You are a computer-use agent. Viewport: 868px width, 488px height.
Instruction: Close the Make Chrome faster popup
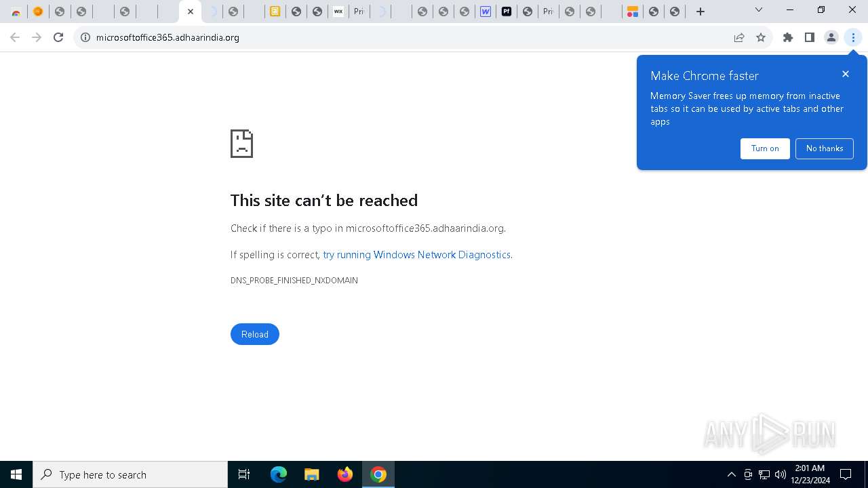point(846,74)
